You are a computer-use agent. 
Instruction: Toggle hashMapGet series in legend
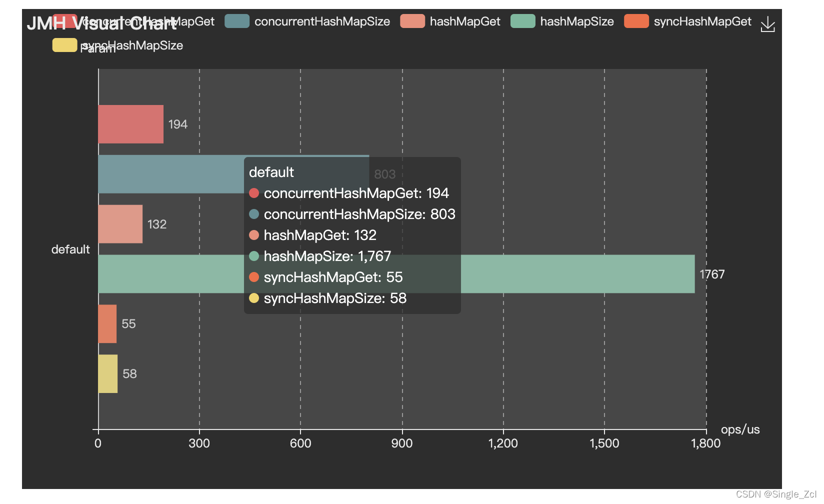point(450,21)
